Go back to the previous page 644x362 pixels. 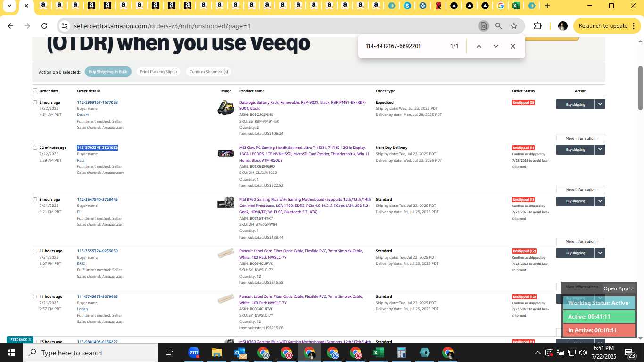pyautogui.click(x=10, y=26)
